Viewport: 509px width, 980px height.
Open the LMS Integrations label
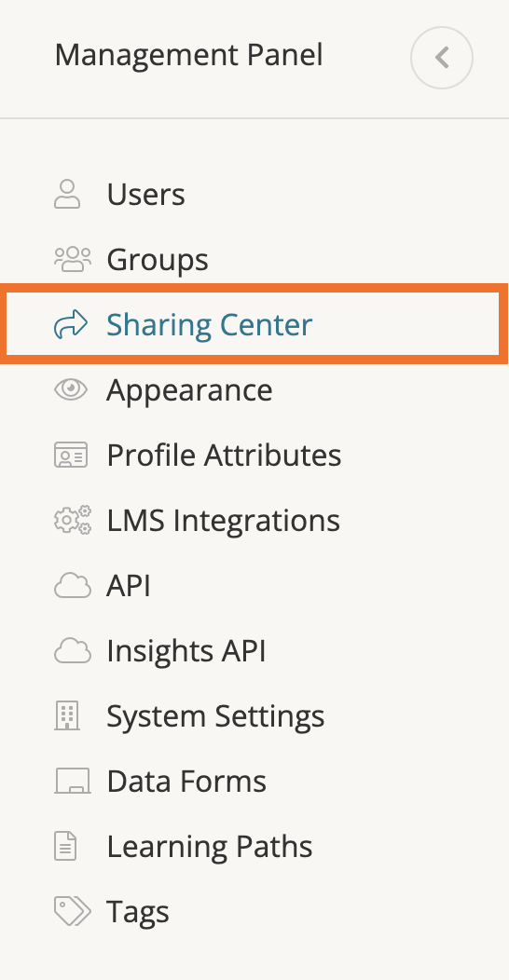click(223, 521)
